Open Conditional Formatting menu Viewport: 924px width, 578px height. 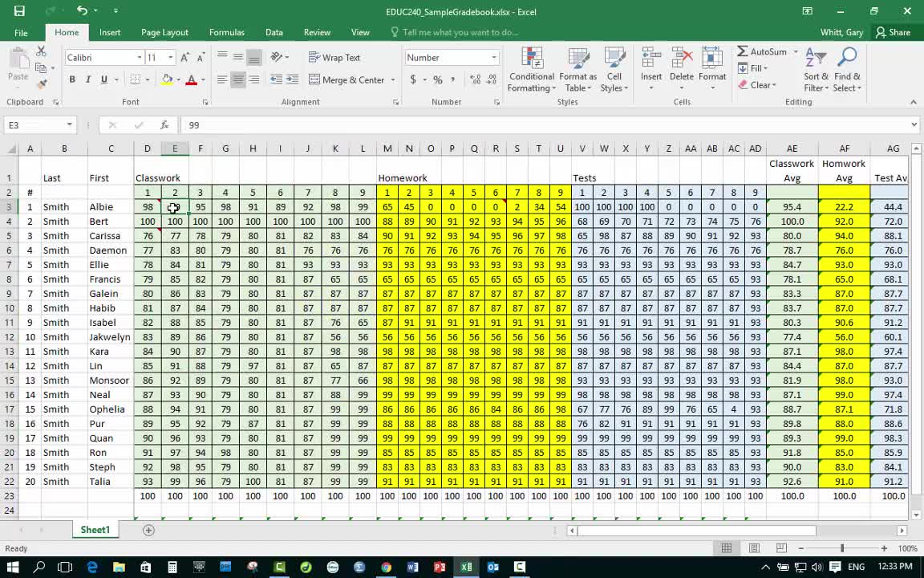(x=532, y=70)
